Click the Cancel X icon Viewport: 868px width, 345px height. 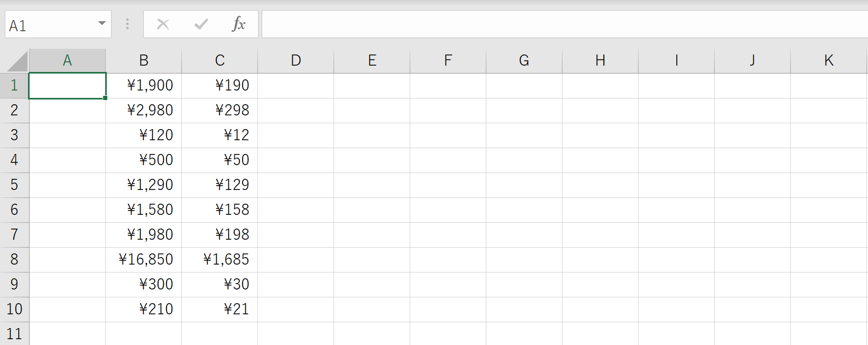[162, 24]
